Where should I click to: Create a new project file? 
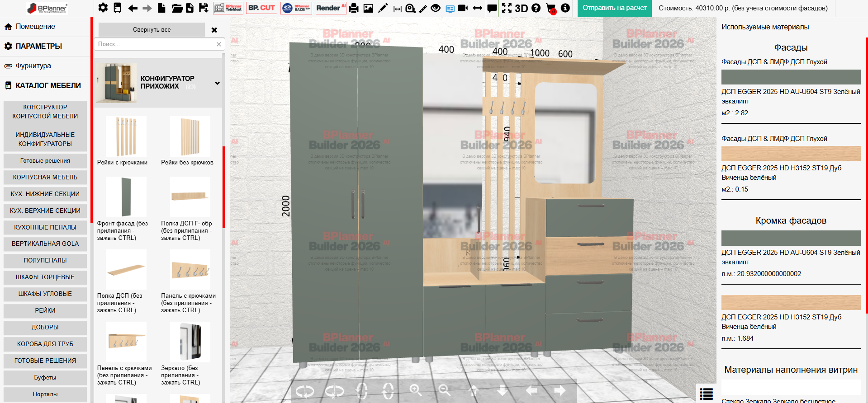point(161,8)
